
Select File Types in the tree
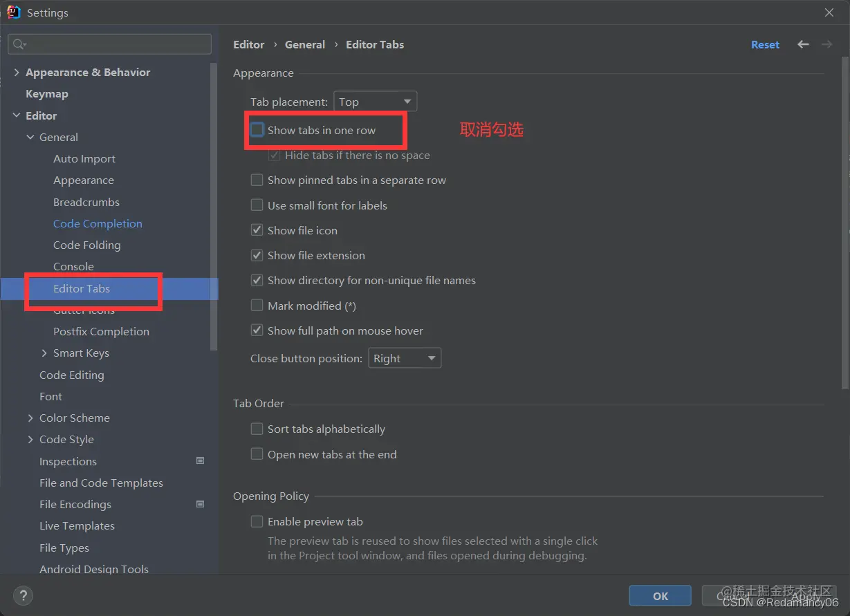[64, 548]
